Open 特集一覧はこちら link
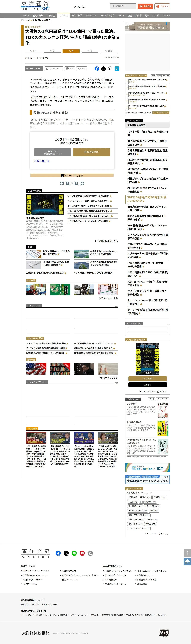This screenshot has width=191, height=644. point(108,298)
